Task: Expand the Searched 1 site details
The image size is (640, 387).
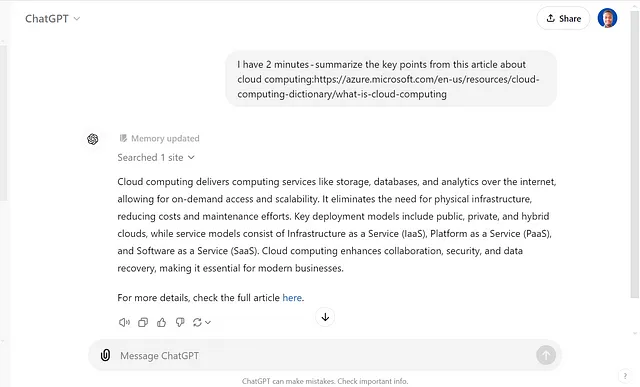Action: 156,158
